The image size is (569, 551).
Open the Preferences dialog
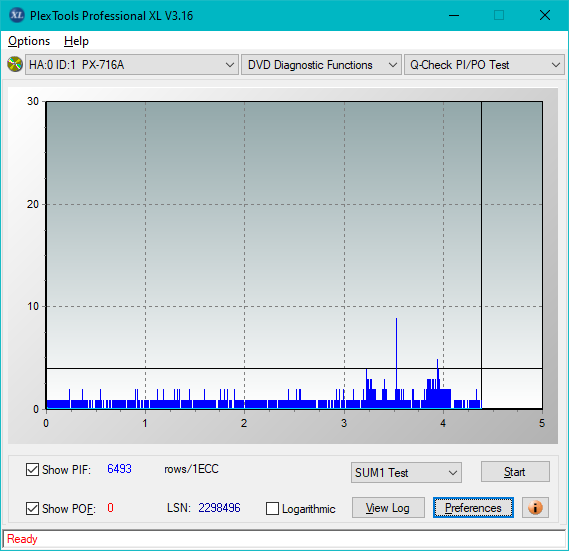coord(473,508)
